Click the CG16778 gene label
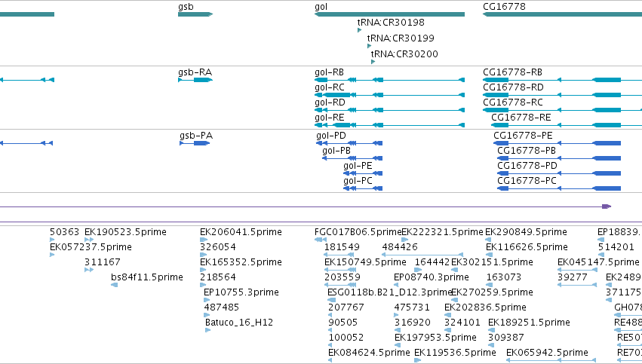The image size is (642, 364). [x=504, y=7]
